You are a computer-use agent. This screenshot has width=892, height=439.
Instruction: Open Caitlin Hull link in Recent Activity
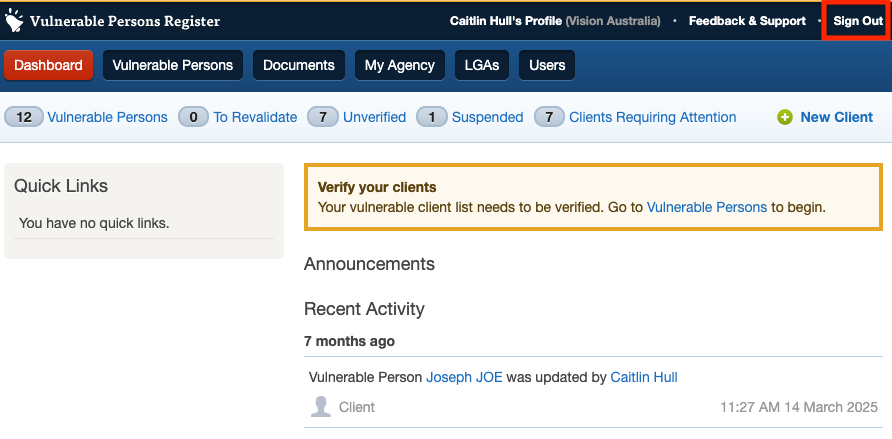point(644,377)
